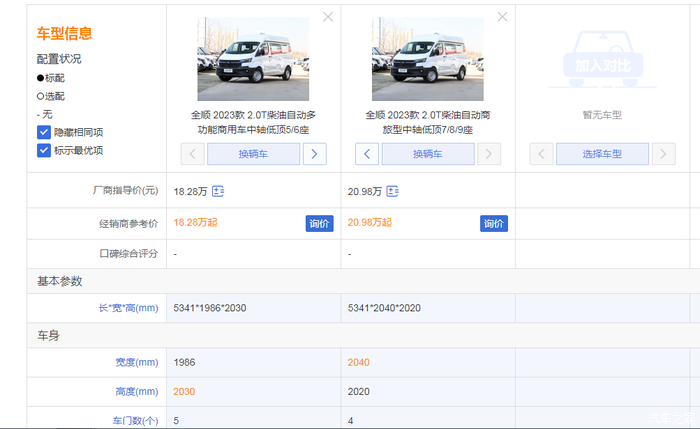Click the left arrow under second vehicle
Image resolution: width=700 pixels, height=429 pixels.
(367, 154)
